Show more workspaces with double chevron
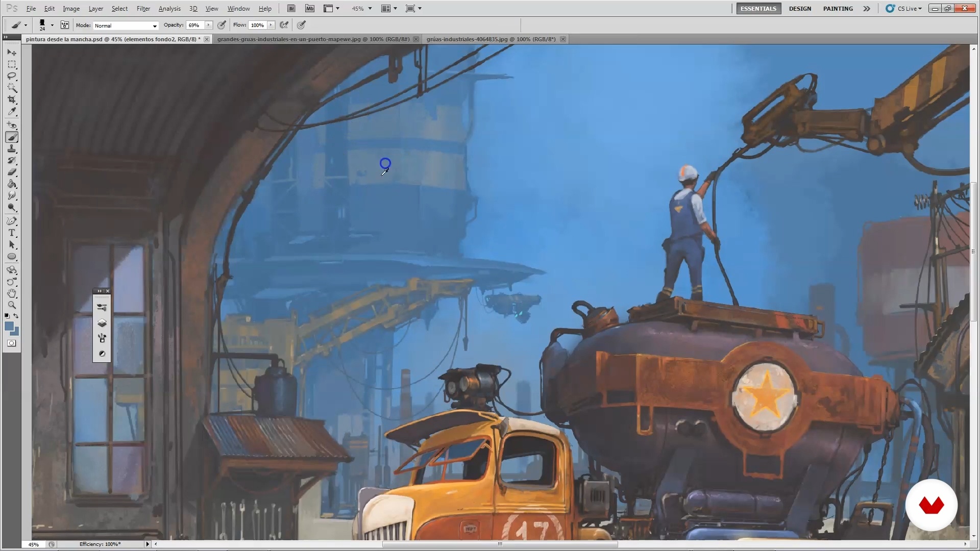The height and width of the screenshot is (551, 980). point(867,9)
